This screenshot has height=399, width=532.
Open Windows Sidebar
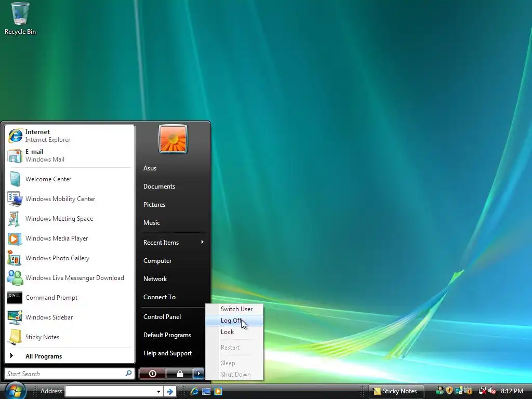coord(69,317)
